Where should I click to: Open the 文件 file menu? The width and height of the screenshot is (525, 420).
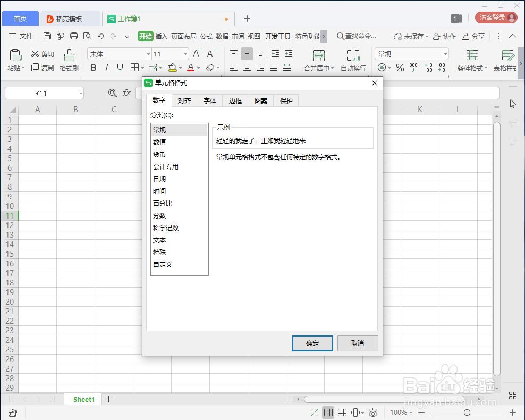point(20,36)
